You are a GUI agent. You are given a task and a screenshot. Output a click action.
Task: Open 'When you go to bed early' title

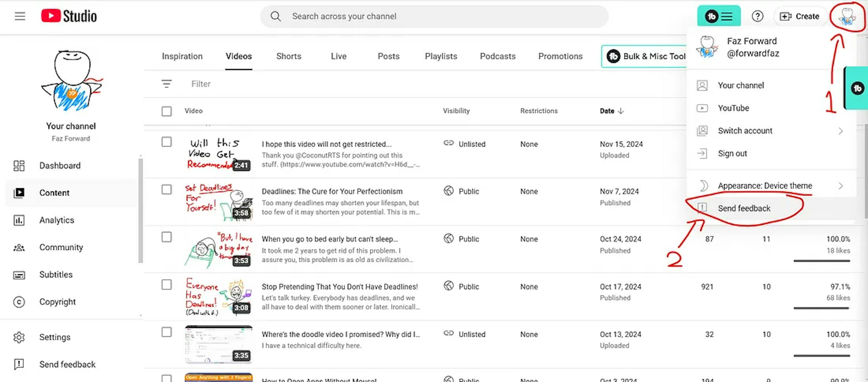(x=330, y=239)
